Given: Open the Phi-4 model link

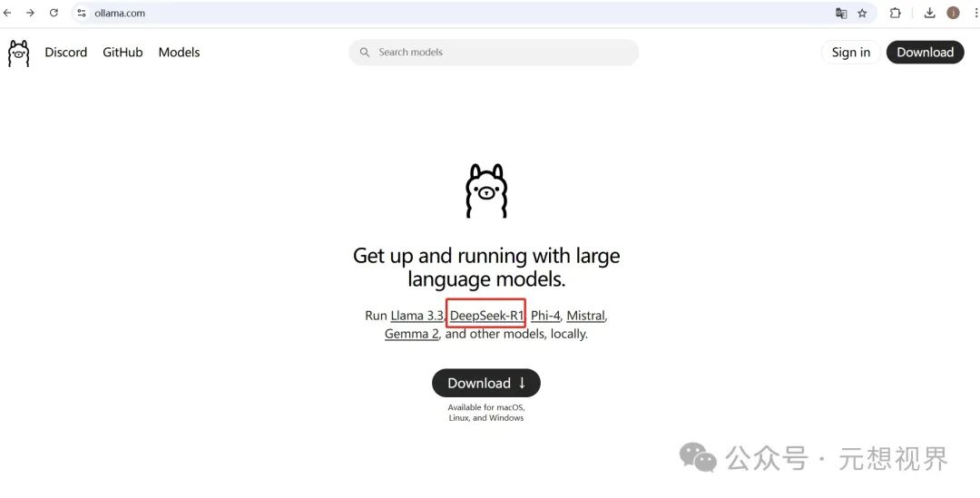Looking at the screenshot, I should point(545,316).
